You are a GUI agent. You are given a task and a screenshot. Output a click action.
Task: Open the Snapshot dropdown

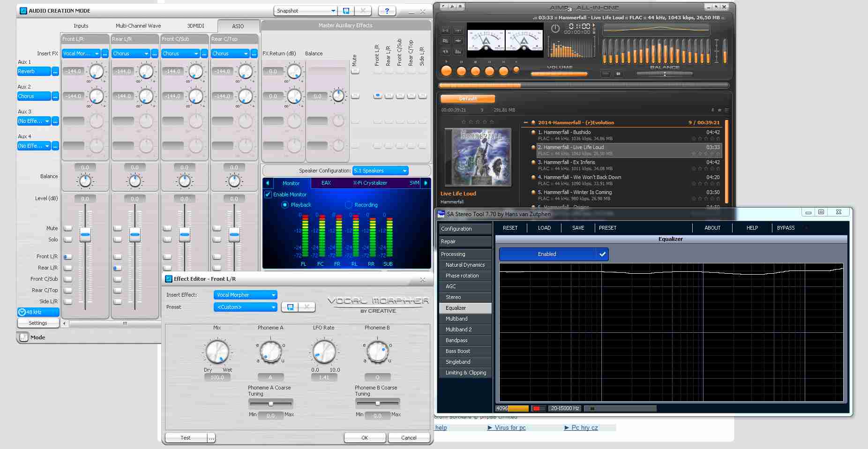[306, 11]
